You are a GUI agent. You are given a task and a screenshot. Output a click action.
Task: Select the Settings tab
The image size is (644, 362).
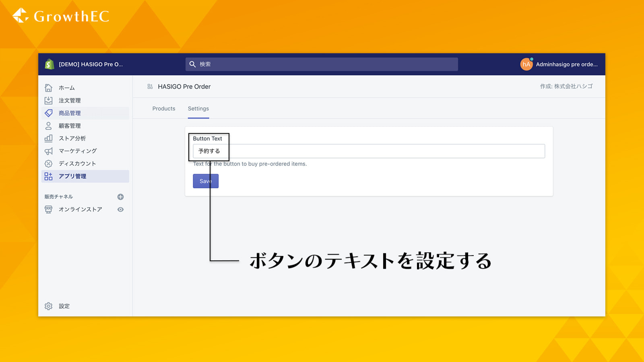[x=198, y=109]
